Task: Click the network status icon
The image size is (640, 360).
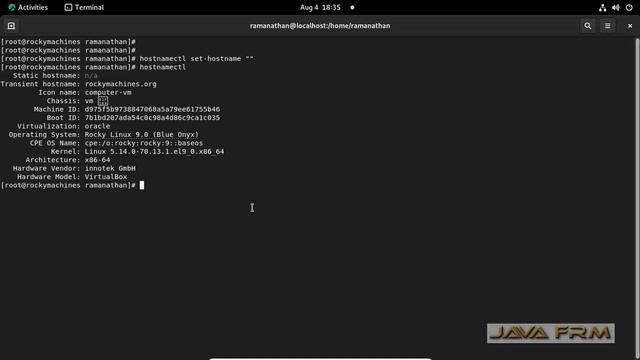Action: (602, 7)
